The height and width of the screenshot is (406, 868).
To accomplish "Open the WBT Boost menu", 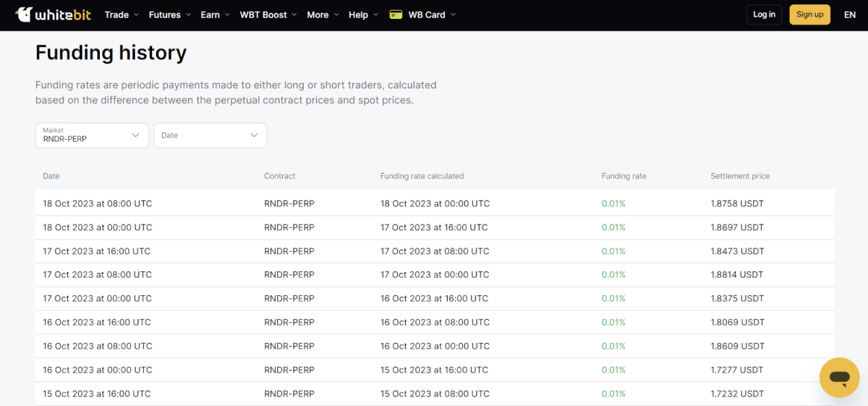I will [268, 14].
